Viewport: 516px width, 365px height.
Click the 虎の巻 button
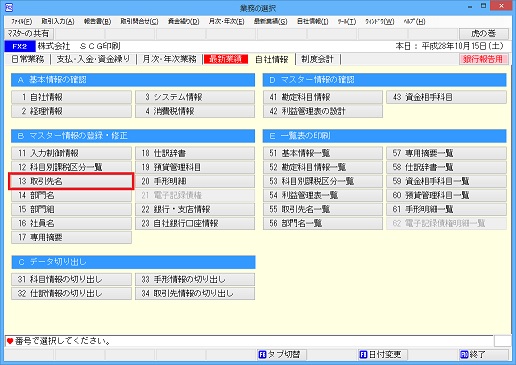[484, 34]
